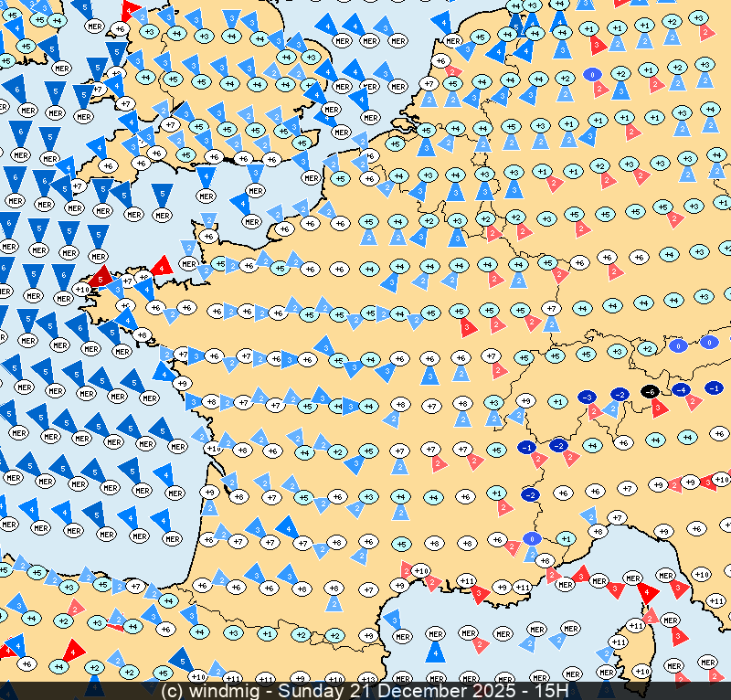Select the -2 marker left of black -6
Screen dimensions: 731x700
620,394
